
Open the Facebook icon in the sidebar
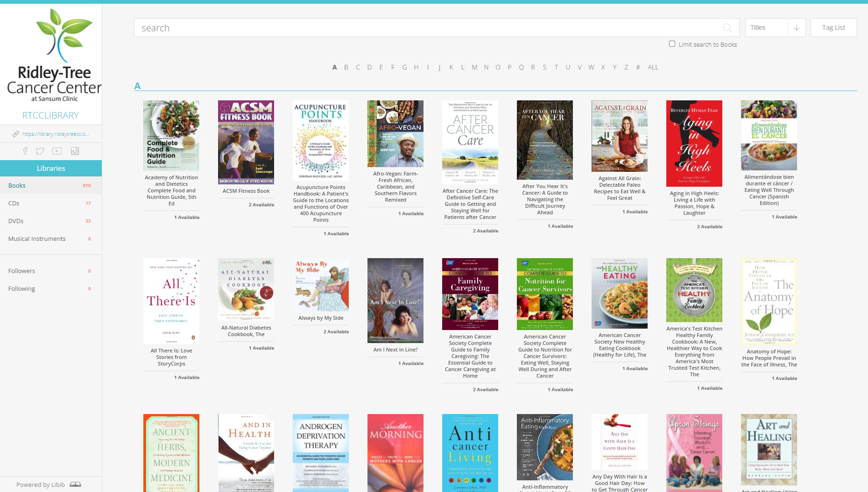coord(25,151)
